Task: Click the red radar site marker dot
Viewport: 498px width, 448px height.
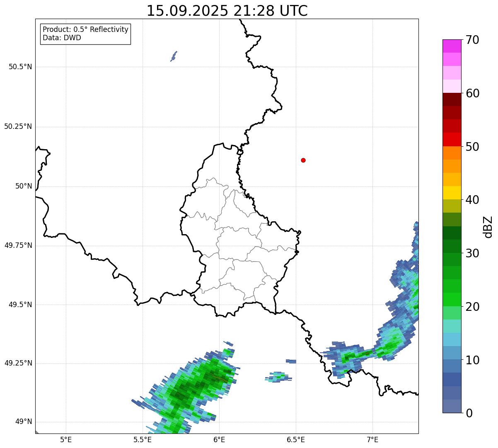Action: tap(303, 160)
